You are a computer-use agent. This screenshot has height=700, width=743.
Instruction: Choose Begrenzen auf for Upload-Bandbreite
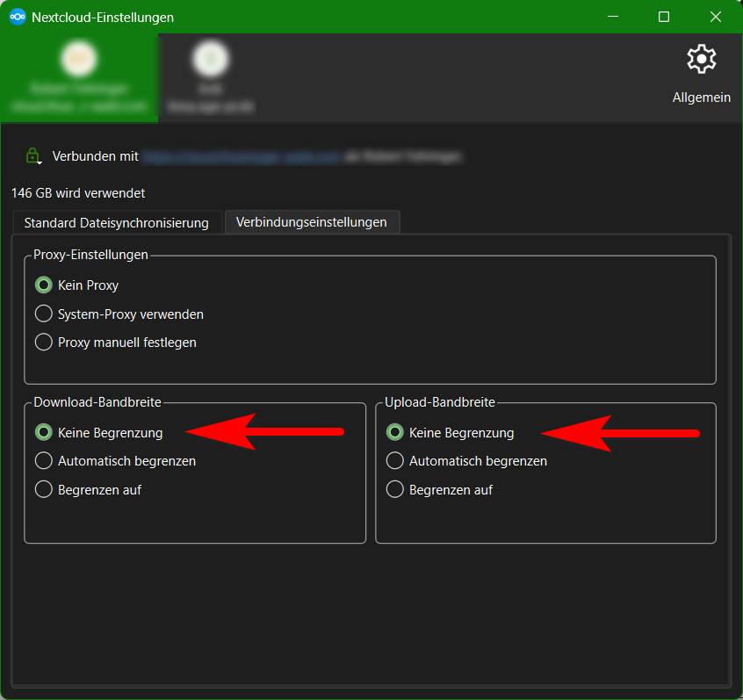coord(395,489)
